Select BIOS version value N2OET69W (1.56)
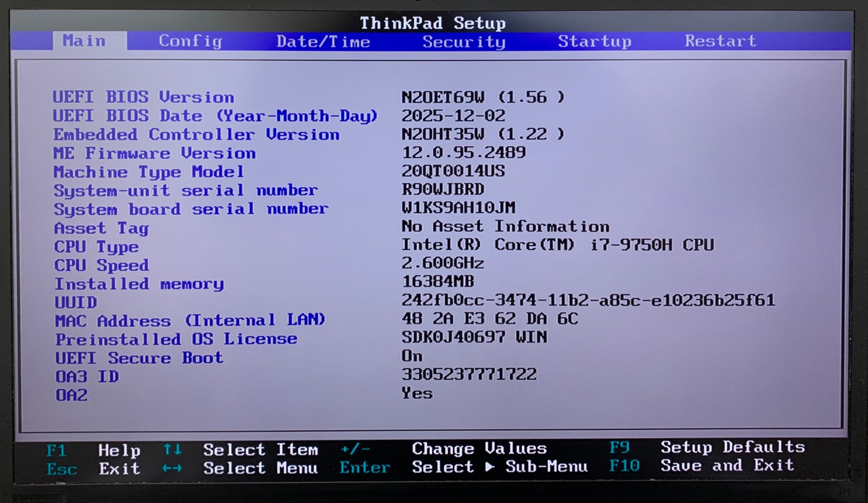Screen dimensions: 868x503 click(483, 97)
